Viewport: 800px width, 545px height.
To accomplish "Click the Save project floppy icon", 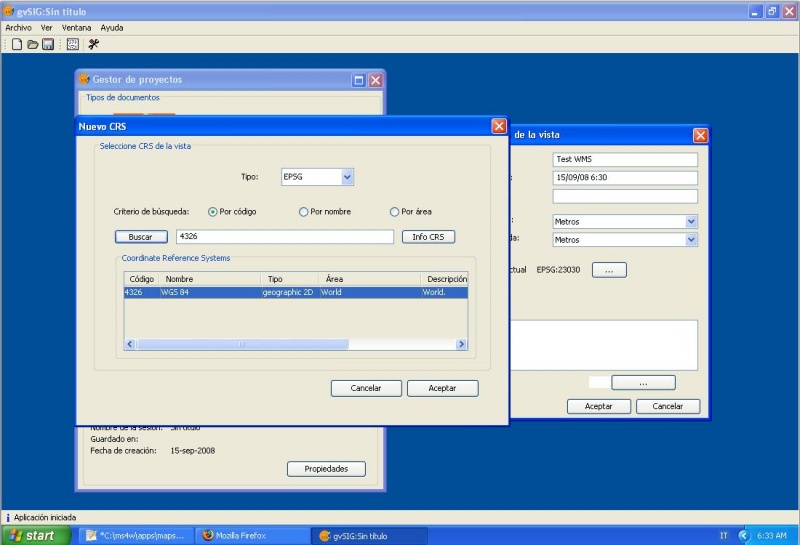I will [47, 44].
